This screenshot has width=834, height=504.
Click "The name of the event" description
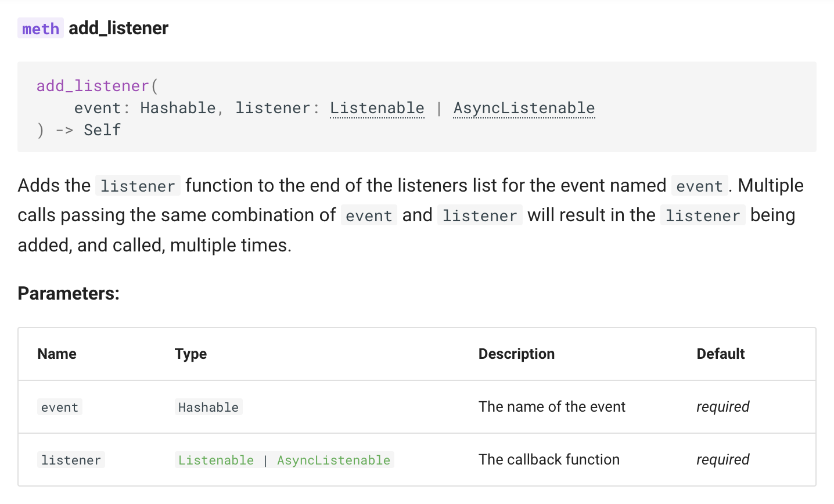[552, 406]
